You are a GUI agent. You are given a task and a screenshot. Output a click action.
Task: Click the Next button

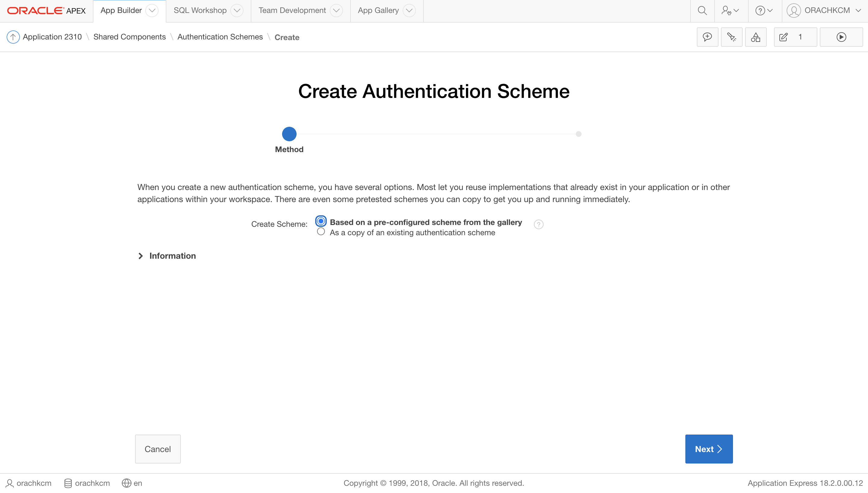pos(709,449)
